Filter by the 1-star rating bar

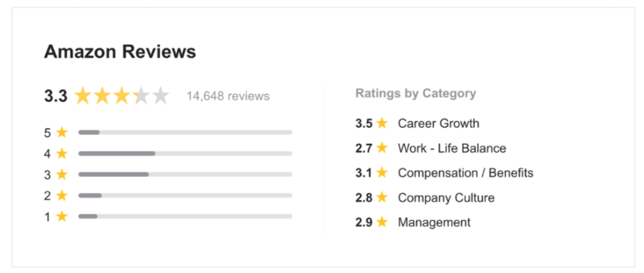click(185, 217)
